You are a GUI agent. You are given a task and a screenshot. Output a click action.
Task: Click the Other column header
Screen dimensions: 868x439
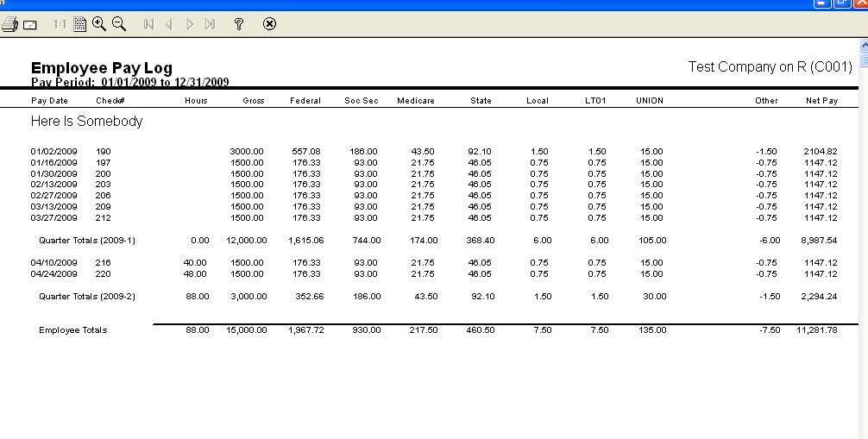(766, 101)
